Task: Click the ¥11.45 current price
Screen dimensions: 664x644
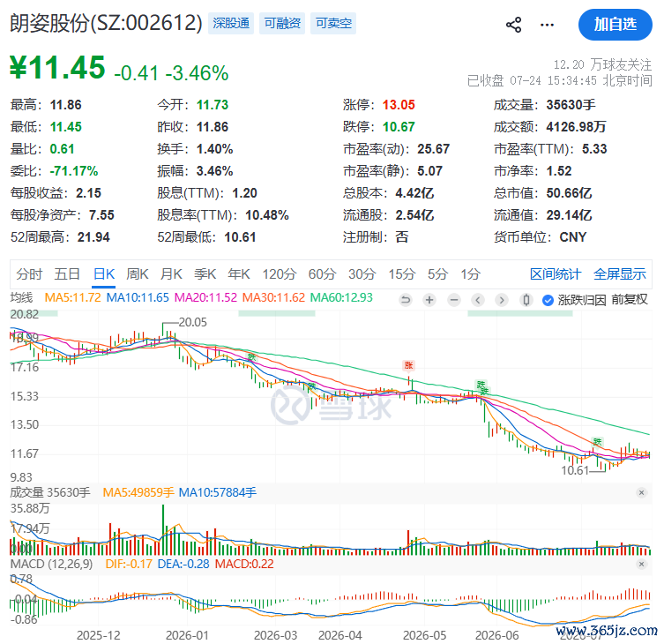Action: coord(57,68)
